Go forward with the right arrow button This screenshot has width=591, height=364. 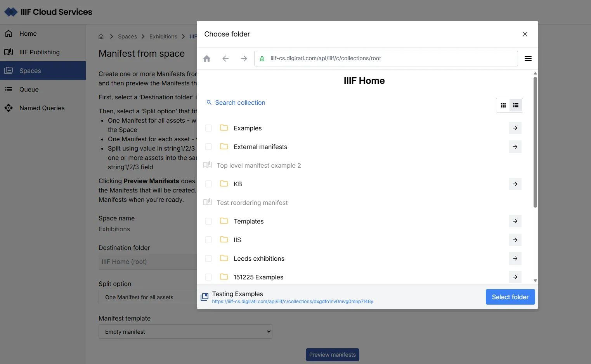[x=244, y=59]
